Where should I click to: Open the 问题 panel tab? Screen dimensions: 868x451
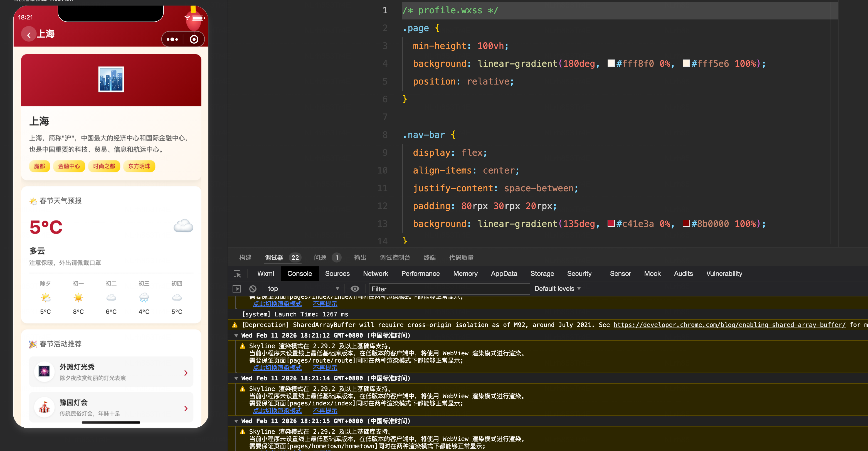(x=320, y=258)
